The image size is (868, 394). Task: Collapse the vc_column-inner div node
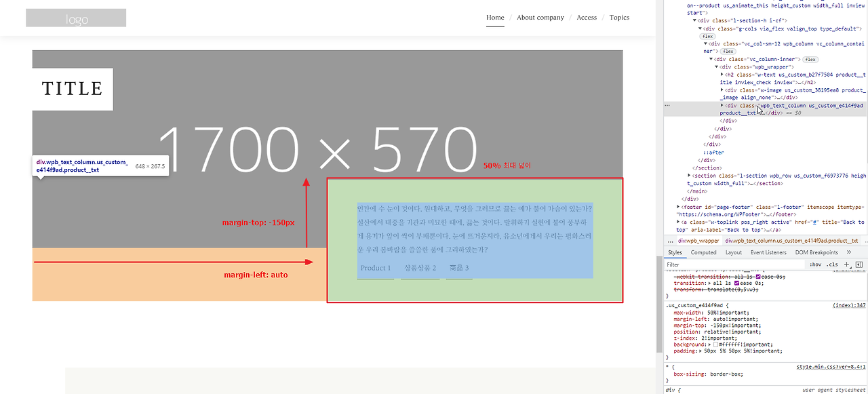coord(711,59)
